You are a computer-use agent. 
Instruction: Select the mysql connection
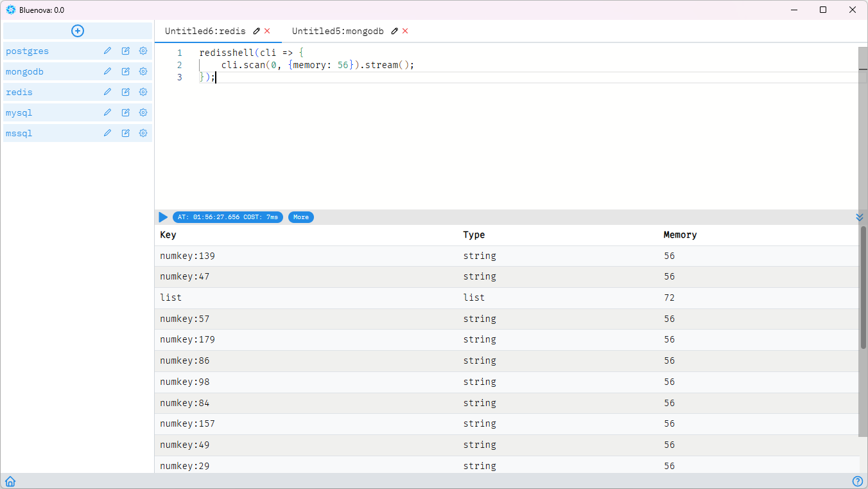tap(19, 112)
